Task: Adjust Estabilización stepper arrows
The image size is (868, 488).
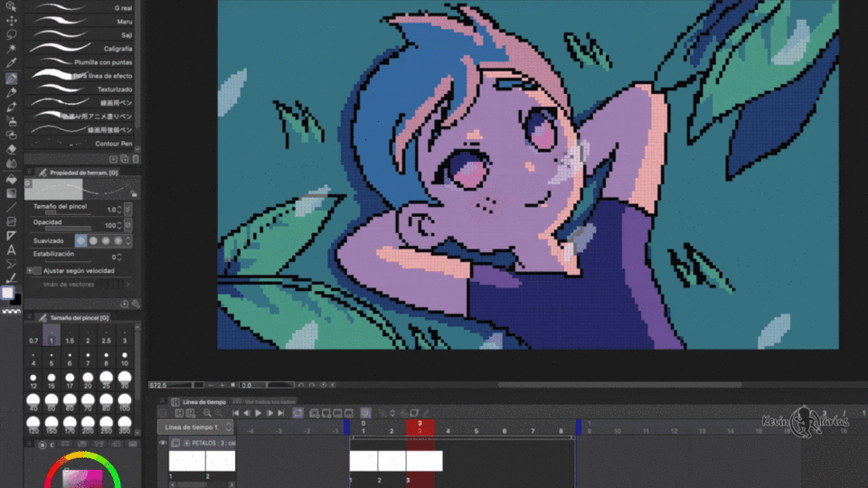Action: click(119, 258)
